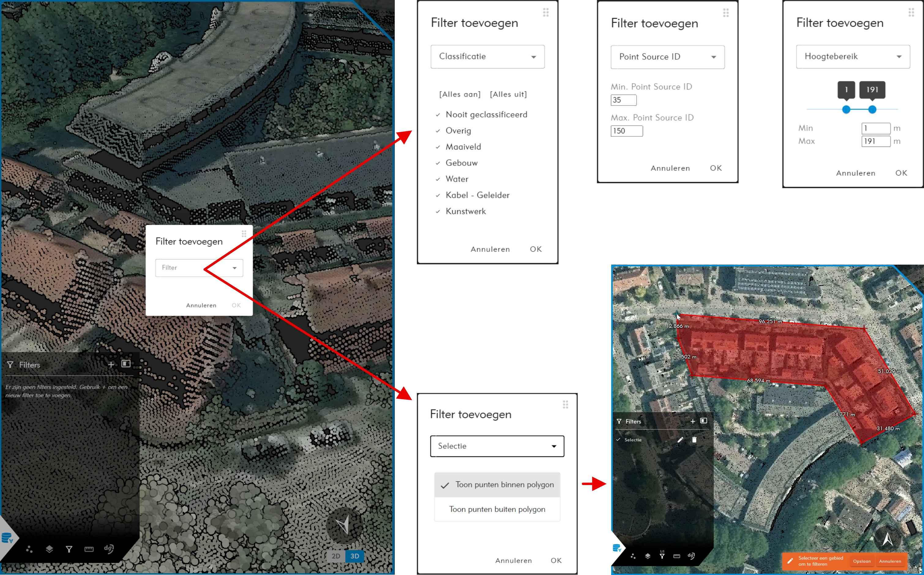Expand the Hoogtebereik dropdown
This screenshot has height=575, width=924.
(x=853, y=57)
